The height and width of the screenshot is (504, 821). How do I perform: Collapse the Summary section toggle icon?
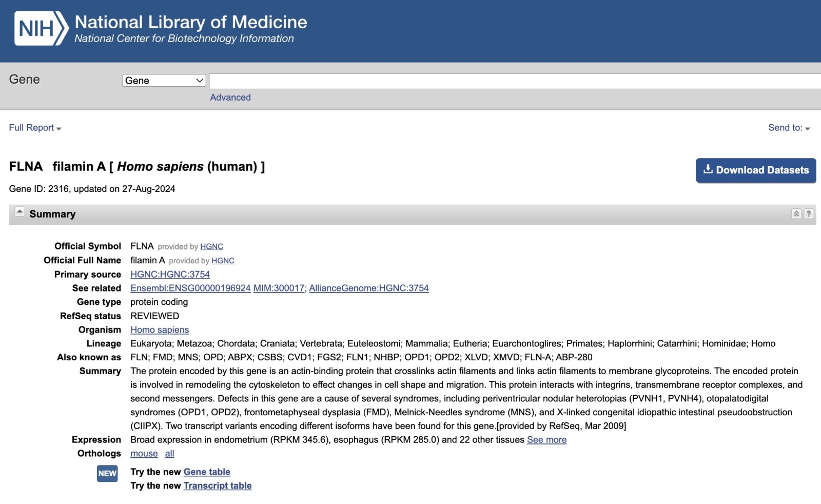coord(19,211)
